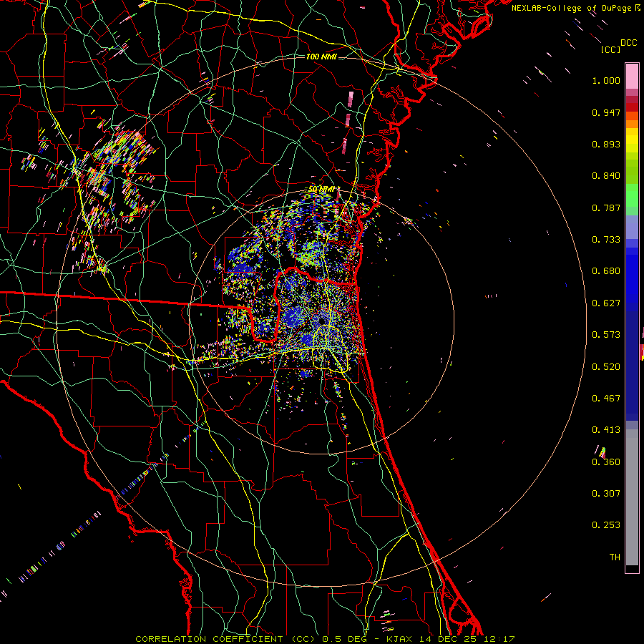The image size is (644, 644).
Task: Click the 0.733 scale value
Action: click(606, 240)
